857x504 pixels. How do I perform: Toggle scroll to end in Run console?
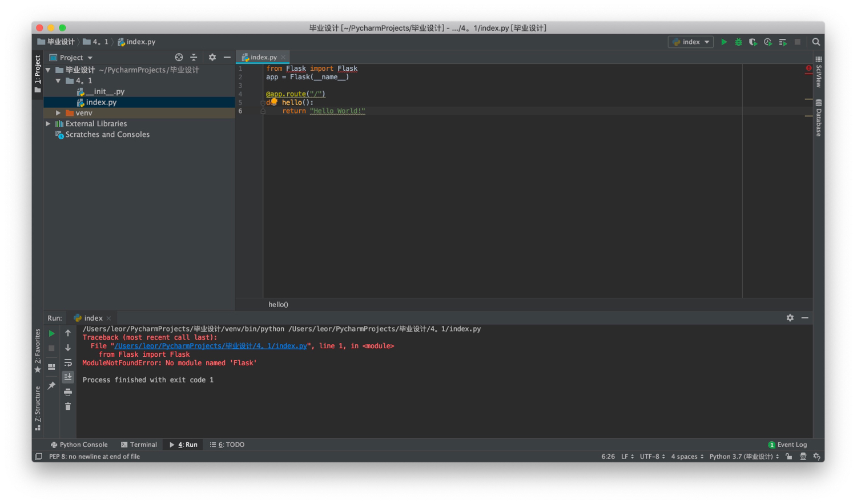(68, 377)
